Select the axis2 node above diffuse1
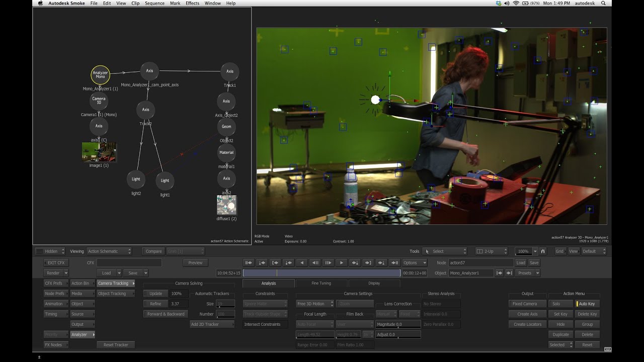The width and height of the screenshot is (644, 362). 226,178
